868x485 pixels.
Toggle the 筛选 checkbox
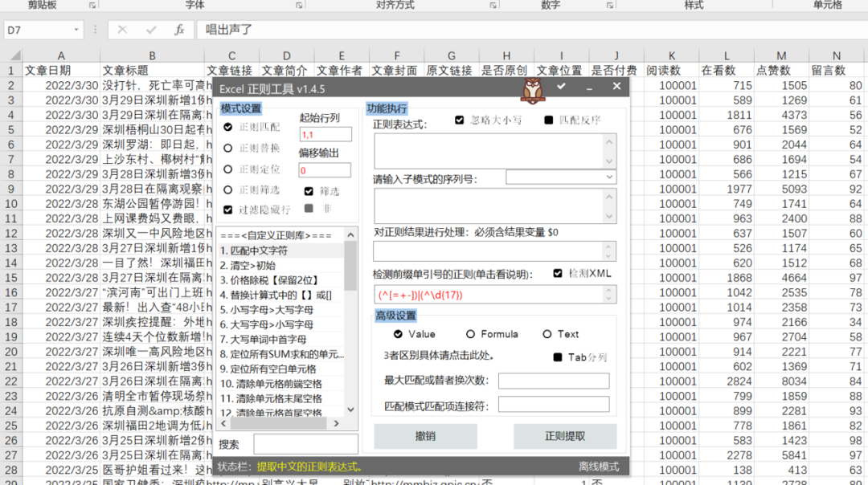point(309,191)
